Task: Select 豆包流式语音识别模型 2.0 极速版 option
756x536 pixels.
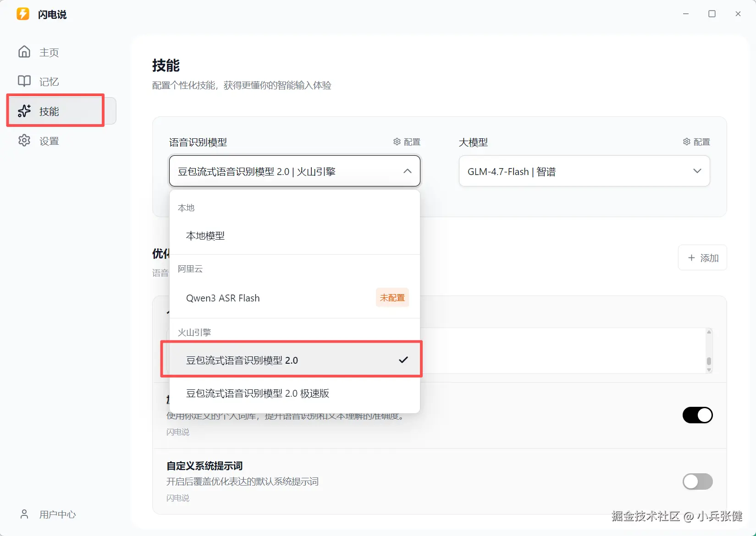Action: 295,393
